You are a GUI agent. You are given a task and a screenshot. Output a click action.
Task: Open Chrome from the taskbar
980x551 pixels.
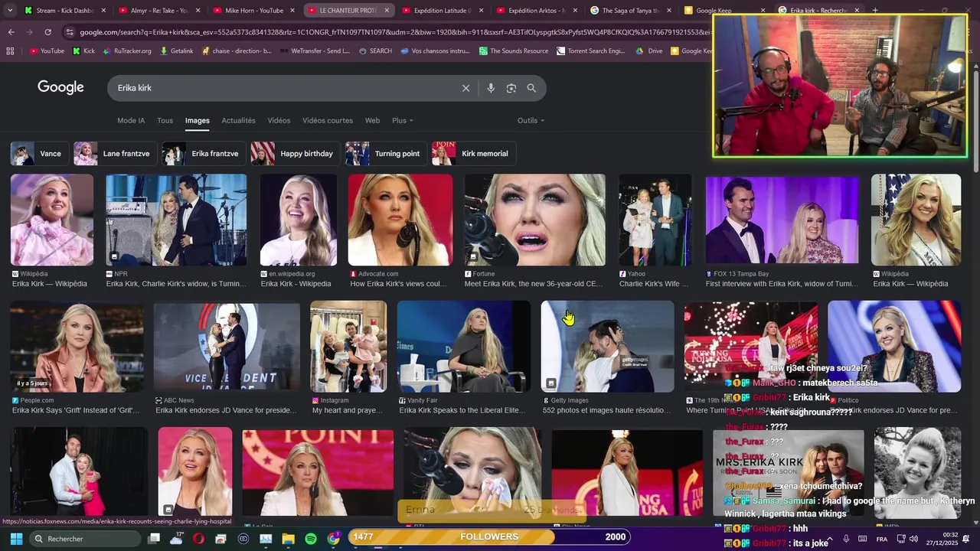click(333, 539)
